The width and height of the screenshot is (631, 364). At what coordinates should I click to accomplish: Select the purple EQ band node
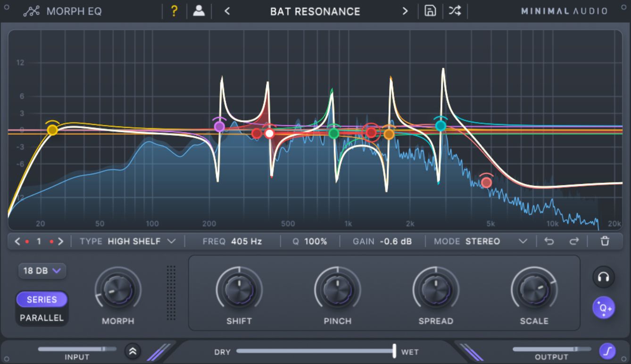coord(219,126)
